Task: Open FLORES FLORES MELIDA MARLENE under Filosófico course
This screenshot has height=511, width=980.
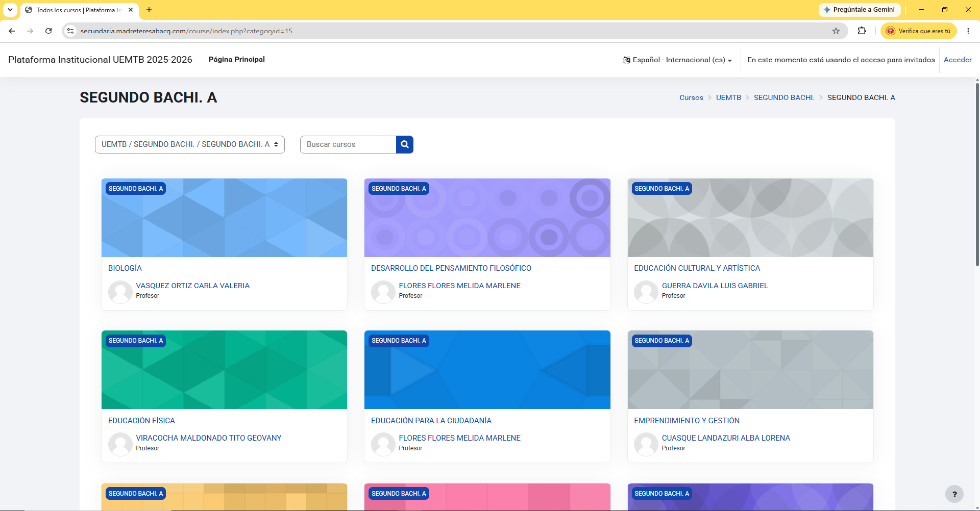Action: pos(460,286)
